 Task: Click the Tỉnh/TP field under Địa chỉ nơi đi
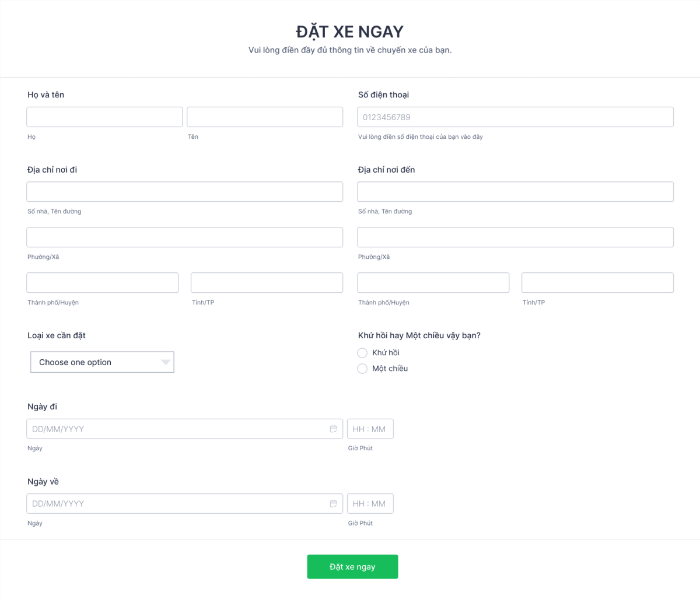(x=267, y=282)
